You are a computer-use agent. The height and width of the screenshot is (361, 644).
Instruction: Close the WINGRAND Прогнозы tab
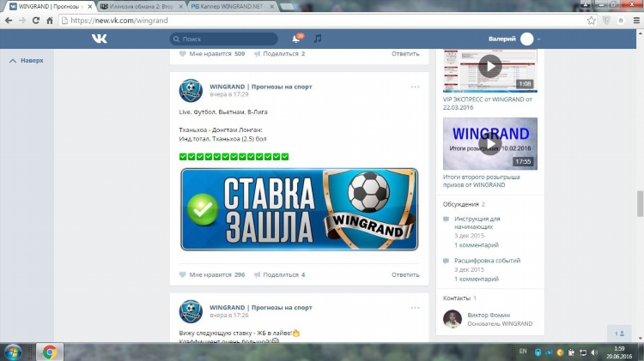[x=90, y=7]
